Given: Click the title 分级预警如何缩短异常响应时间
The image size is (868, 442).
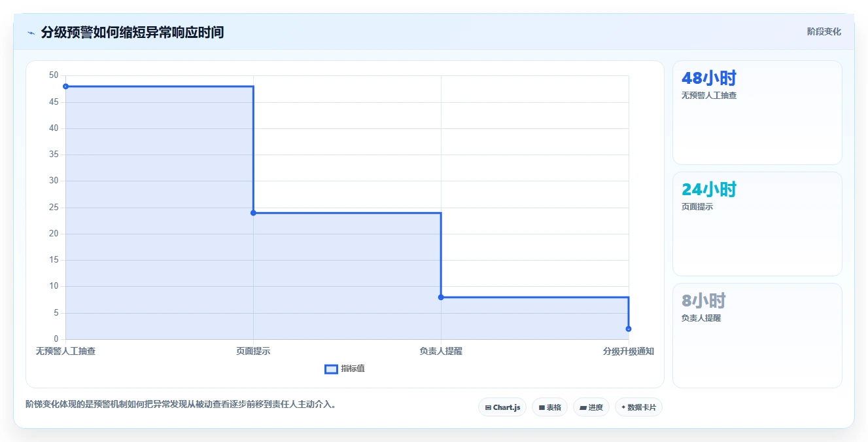Looking at the screenshot, I should (x=132, y=32).
